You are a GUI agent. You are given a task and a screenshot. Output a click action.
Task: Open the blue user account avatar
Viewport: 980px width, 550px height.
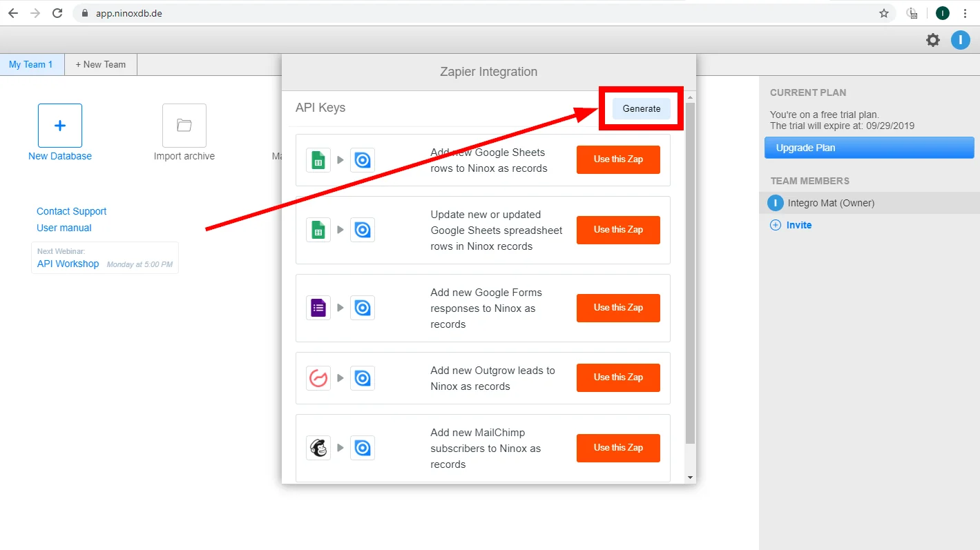pyautogui.click(x=961, y=40)
